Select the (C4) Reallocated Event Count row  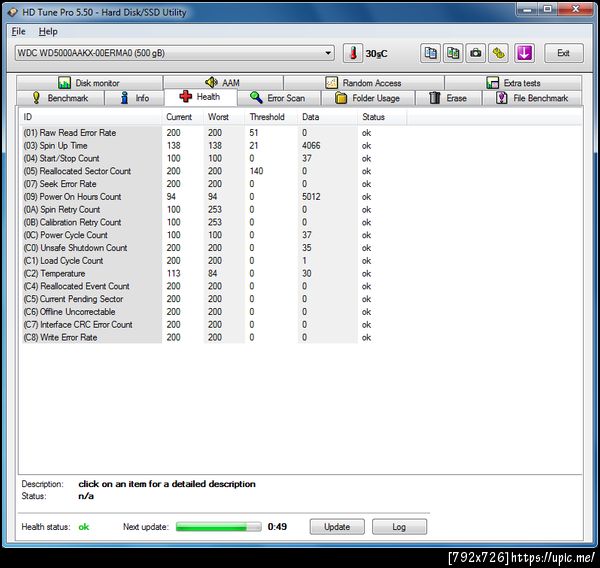click(x=214, y=286)
